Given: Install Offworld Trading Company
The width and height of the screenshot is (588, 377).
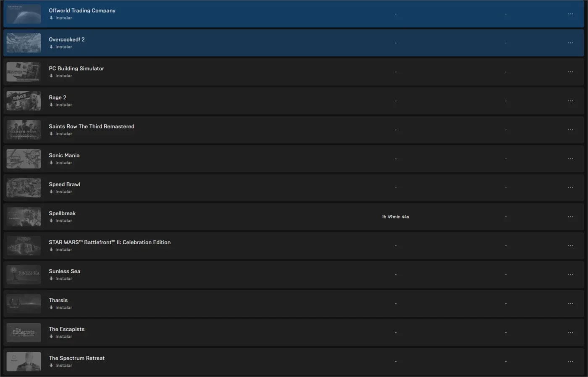Looking at the screenshot, I should click(x=61, y=18).
